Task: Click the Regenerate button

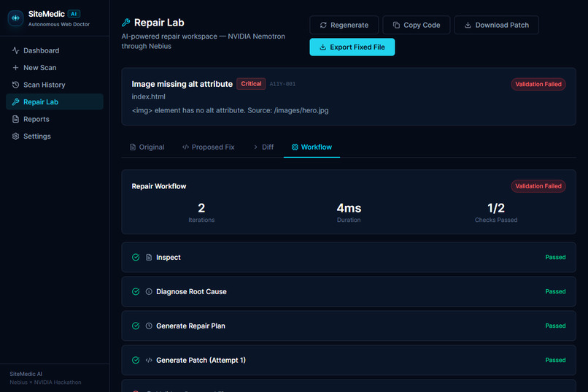Action: click(x=344, y=25)
